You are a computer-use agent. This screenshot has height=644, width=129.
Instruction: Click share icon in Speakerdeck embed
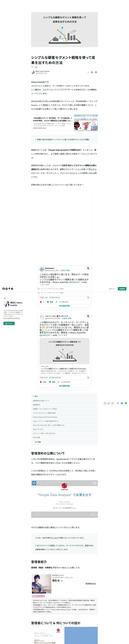click(x=92, y=514)
